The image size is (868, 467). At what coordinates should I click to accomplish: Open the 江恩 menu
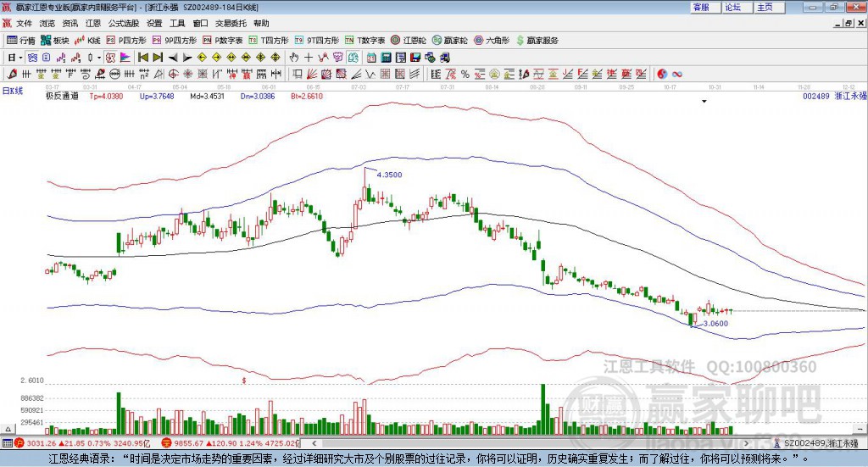click(x=93, y=23)
